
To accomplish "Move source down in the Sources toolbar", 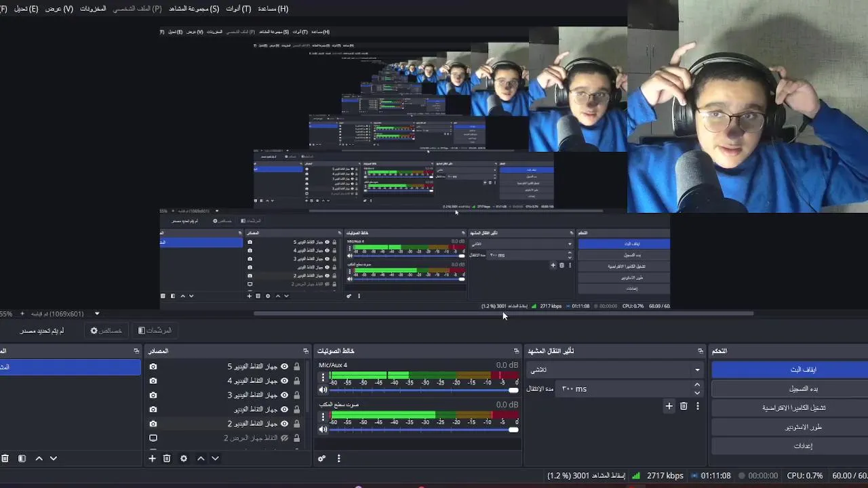I will 215,459.
